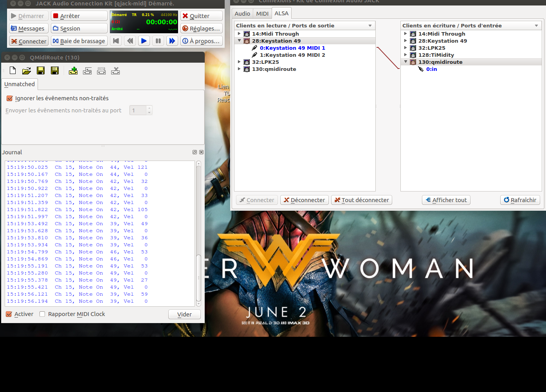Expand 32:LPK25 in output ports list
The height and width of the screenshot is (392, 546).
pyautogui.click(x=239, y=62)
